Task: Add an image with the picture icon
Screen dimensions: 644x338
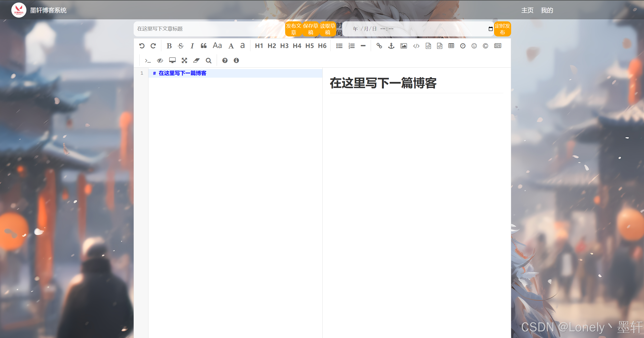Action: coord(403,46)
